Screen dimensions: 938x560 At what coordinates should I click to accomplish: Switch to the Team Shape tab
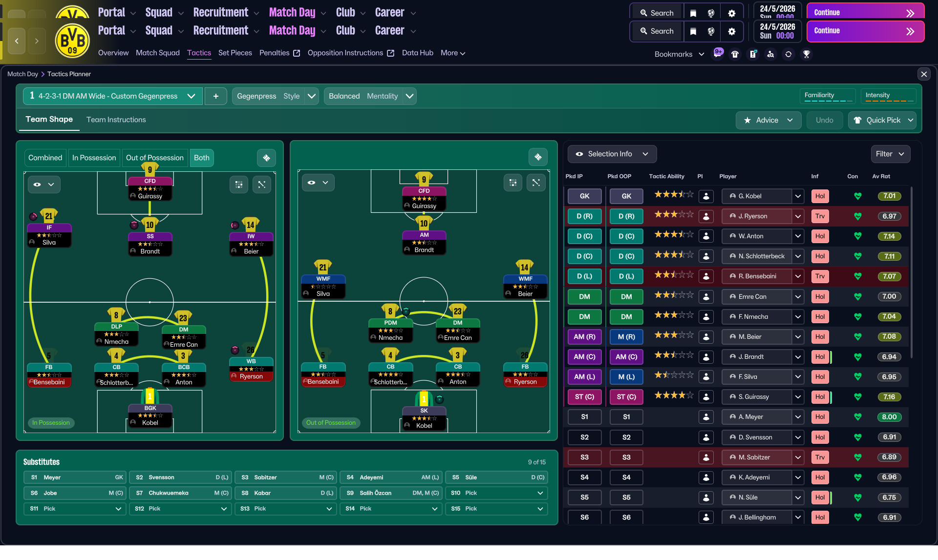click(x=49, y=119)
